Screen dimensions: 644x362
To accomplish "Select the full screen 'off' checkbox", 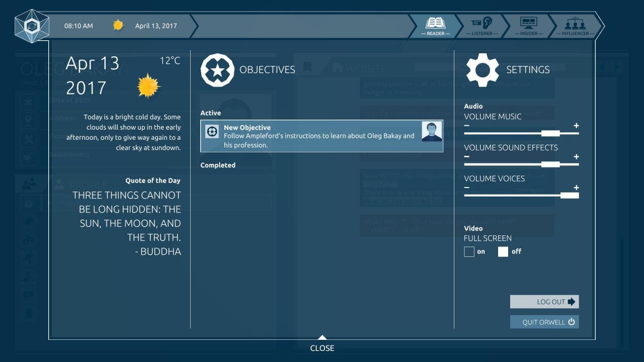I will [503, 252].
